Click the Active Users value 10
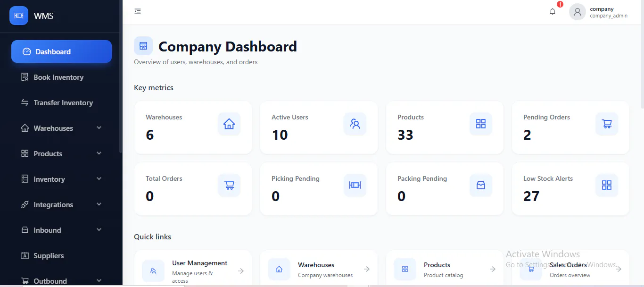The width and height of the screenshot is (644, 287). point(280,135)
